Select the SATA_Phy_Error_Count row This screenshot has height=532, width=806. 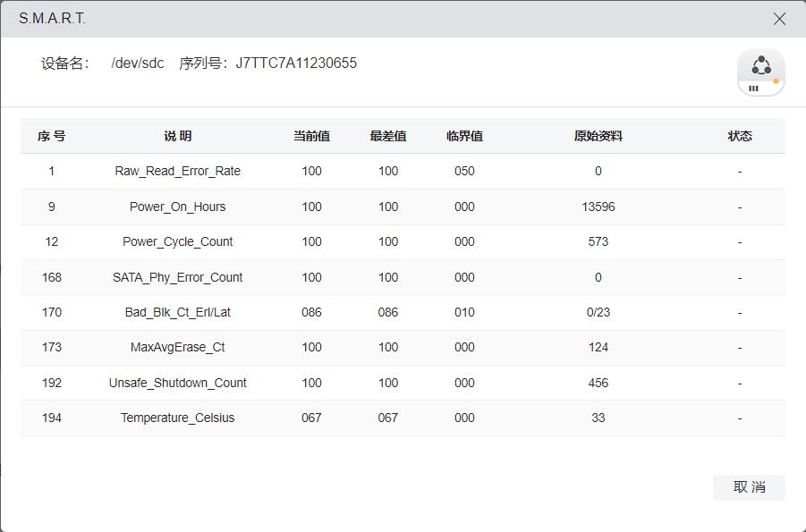[x=177, y=277]
